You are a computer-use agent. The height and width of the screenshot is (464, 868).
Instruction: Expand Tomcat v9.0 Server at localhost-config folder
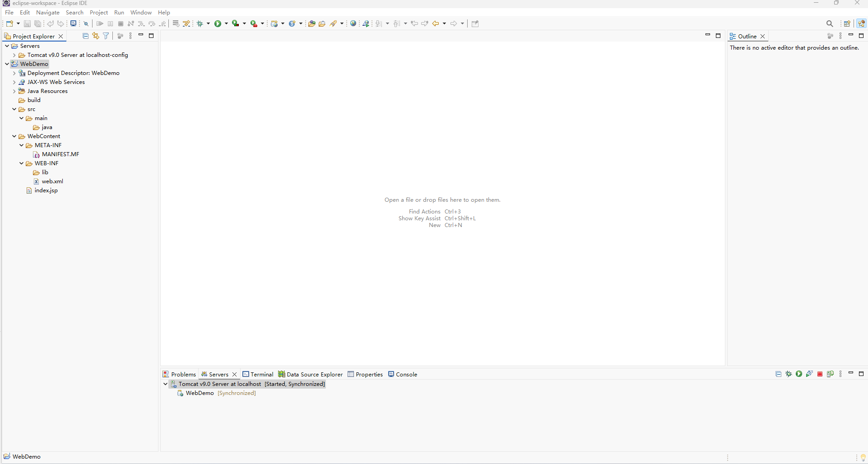(x=14, y=55)
